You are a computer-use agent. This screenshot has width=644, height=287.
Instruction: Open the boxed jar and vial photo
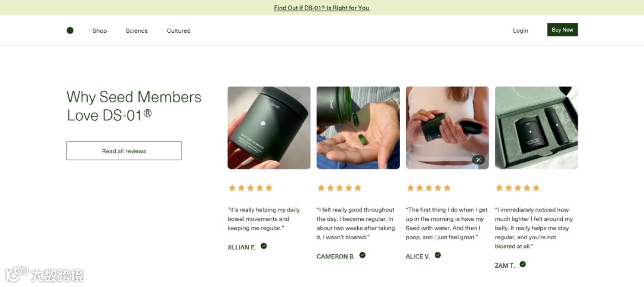(537, 128)
